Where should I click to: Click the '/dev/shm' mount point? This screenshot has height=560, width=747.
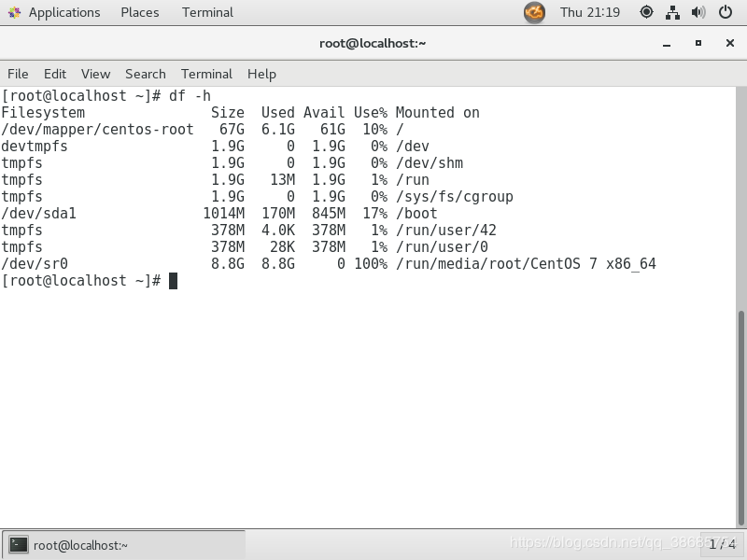(x=430, y=162)
